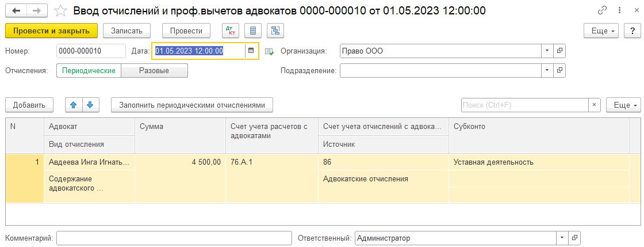The image size is (644, 247).
Task: Move row up with blue arrow
Action: coord(74,105)
